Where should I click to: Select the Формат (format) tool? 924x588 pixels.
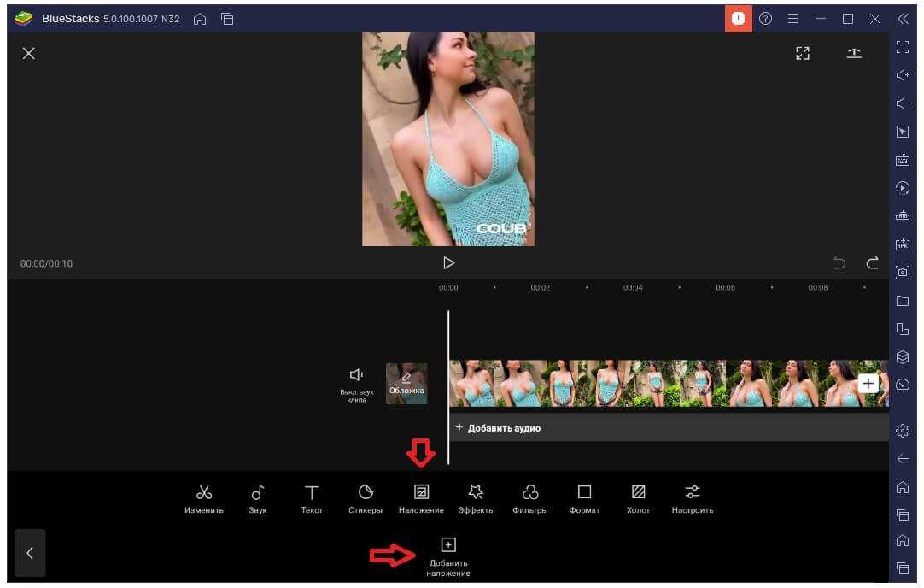click(x=584, y=498)
